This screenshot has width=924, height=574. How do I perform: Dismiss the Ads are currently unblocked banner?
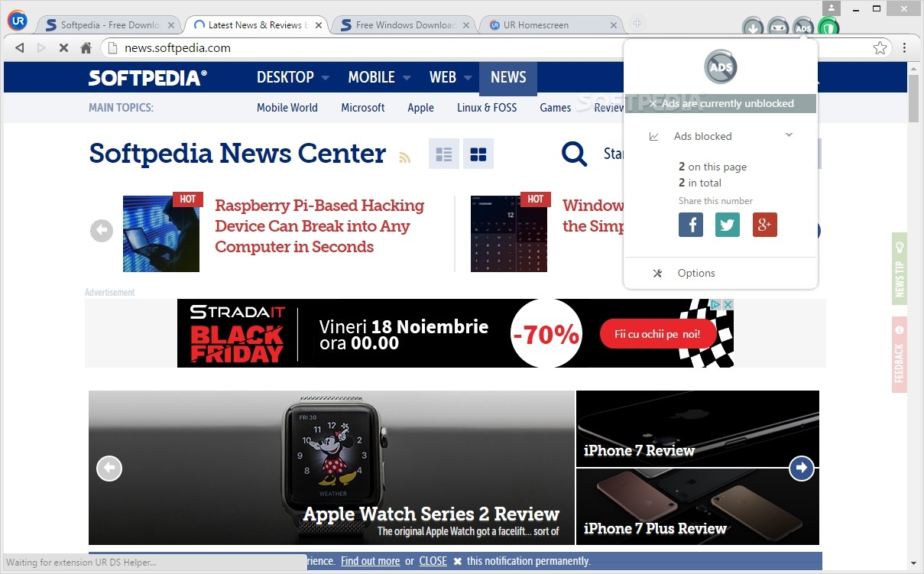tap(653, 103)
